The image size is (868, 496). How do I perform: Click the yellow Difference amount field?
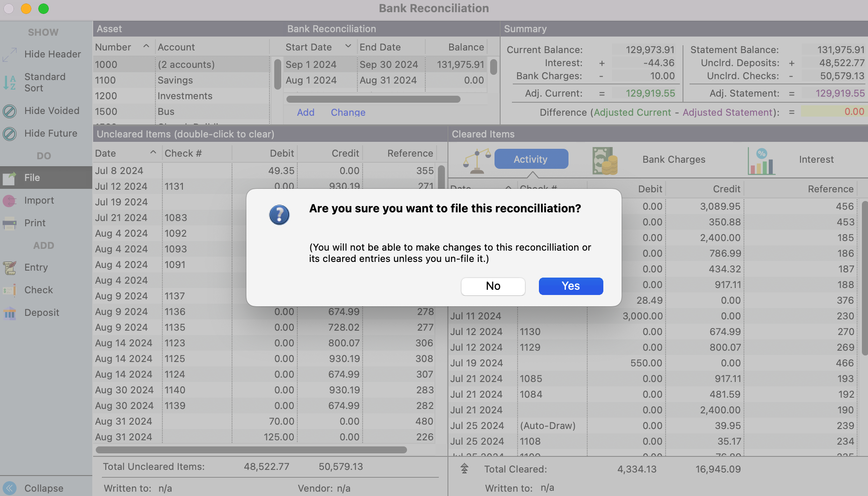point(833,112)
